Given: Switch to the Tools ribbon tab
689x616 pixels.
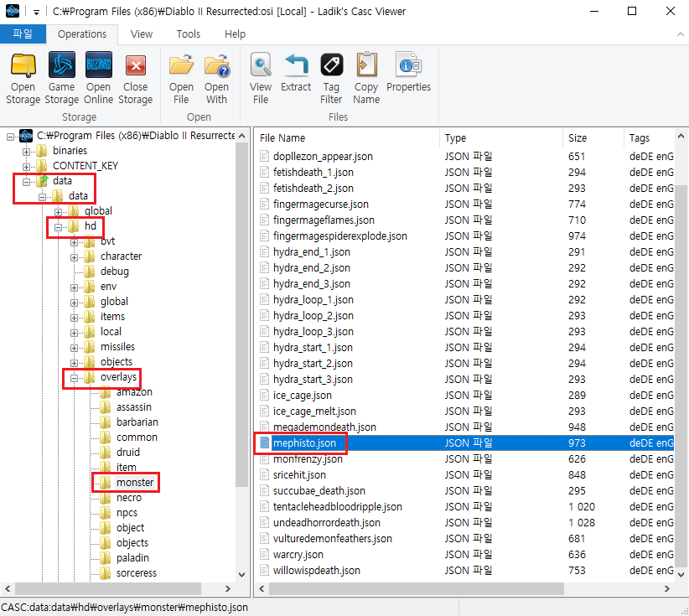Looking at the screenshot, I should [x=189, y=34].
